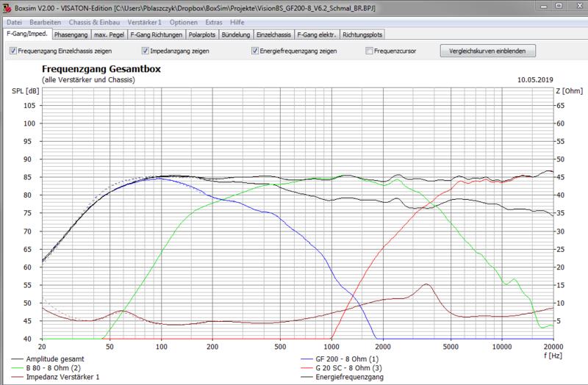Open the Optionen menu
The image size is (588, 385).
[x=183, y=22]
